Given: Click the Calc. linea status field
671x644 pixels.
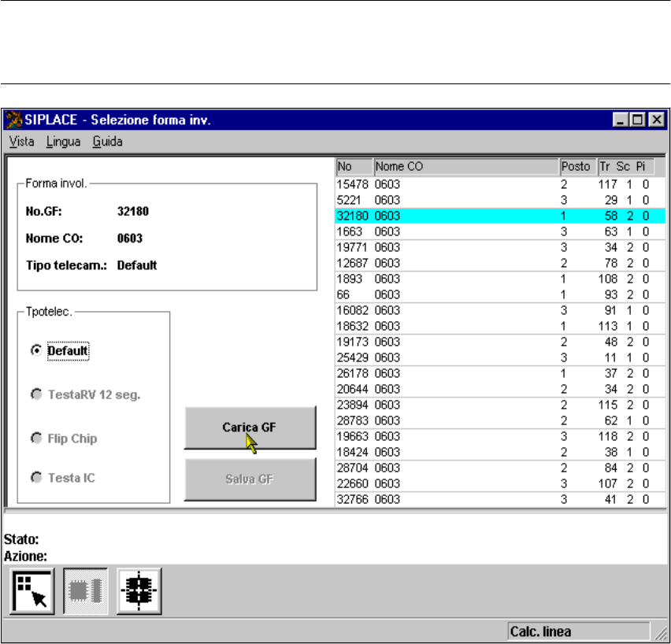Looking at the screenshot, I should click(x=579, y=631).
